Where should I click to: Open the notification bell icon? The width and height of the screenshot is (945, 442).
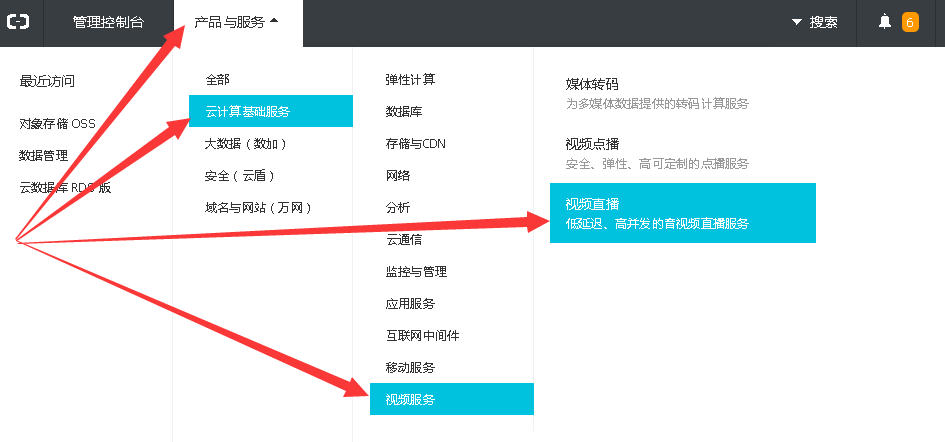(885, 22)
